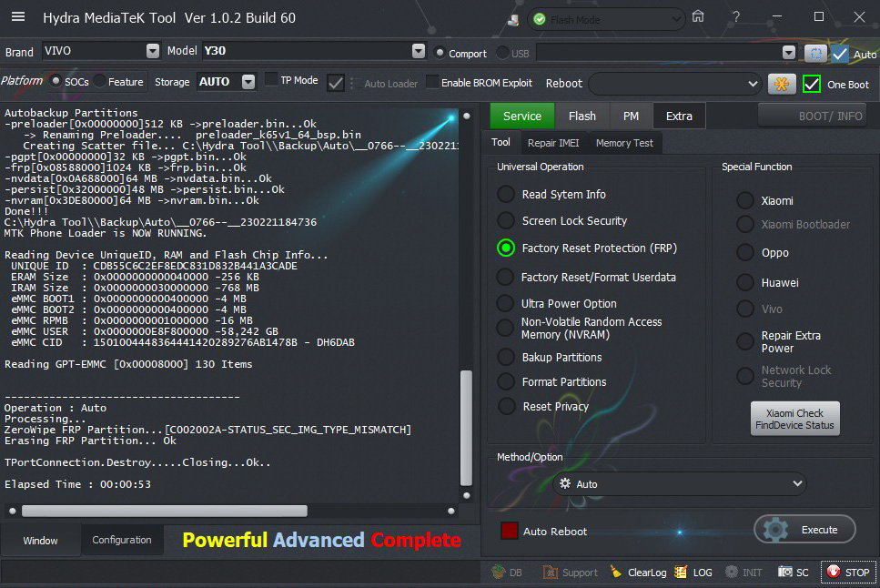Click the Execute button
Viewport: 880px width, 588px height.
(804, 530)
